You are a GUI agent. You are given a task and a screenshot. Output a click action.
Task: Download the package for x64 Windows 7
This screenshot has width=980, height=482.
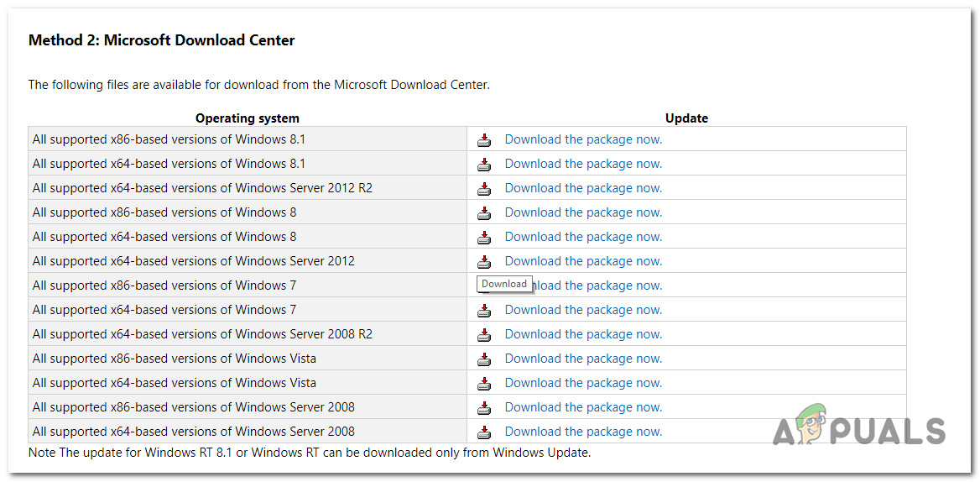[583, 310]
